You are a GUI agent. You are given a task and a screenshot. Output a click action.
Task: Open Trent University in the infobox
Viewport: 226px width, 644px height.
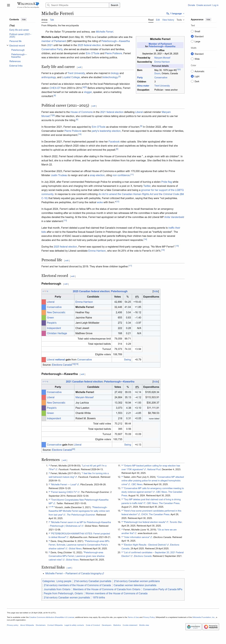click(162, 86)
